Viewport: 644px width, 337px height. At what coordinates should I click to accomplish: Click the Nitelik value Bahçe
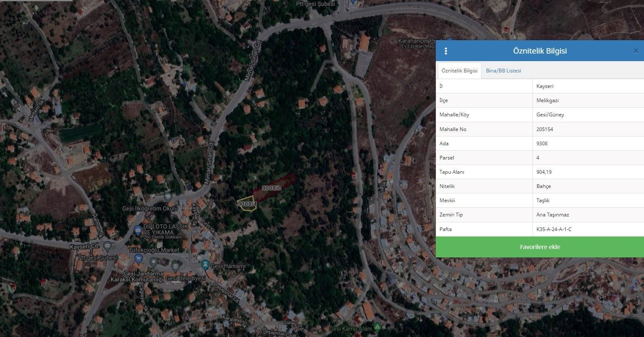[x=543, y=186]
